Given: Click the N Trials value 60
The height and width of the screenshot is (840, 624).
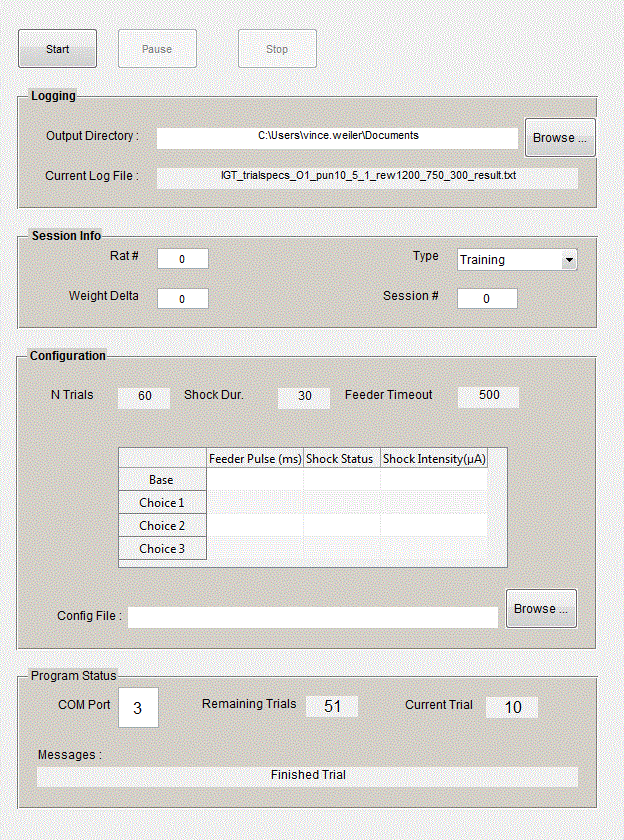Looking at the screenshot, I should pos(144,398).
